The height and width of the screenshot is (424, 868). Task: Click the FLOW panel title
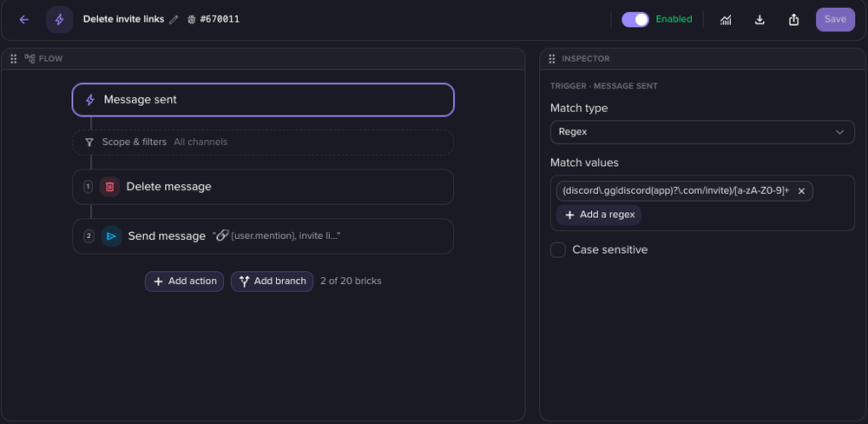pyautogui.click(x=50, y=59)
